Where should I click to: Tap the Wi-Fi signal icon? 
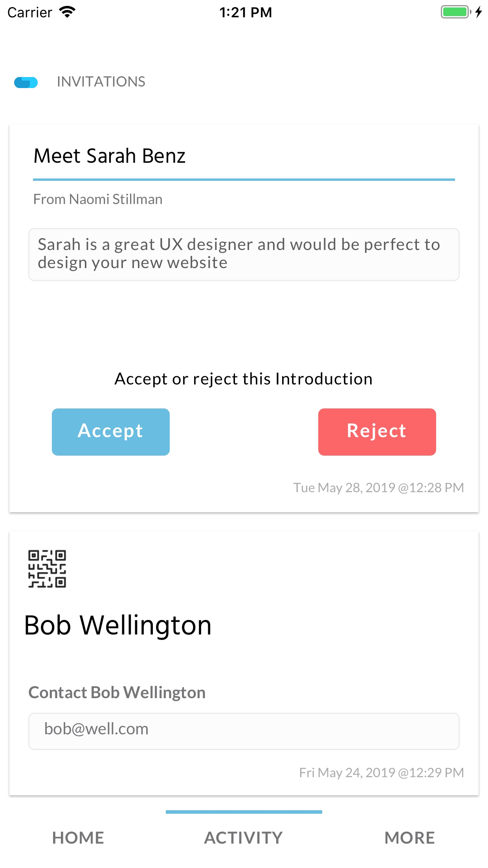point(67,12)
